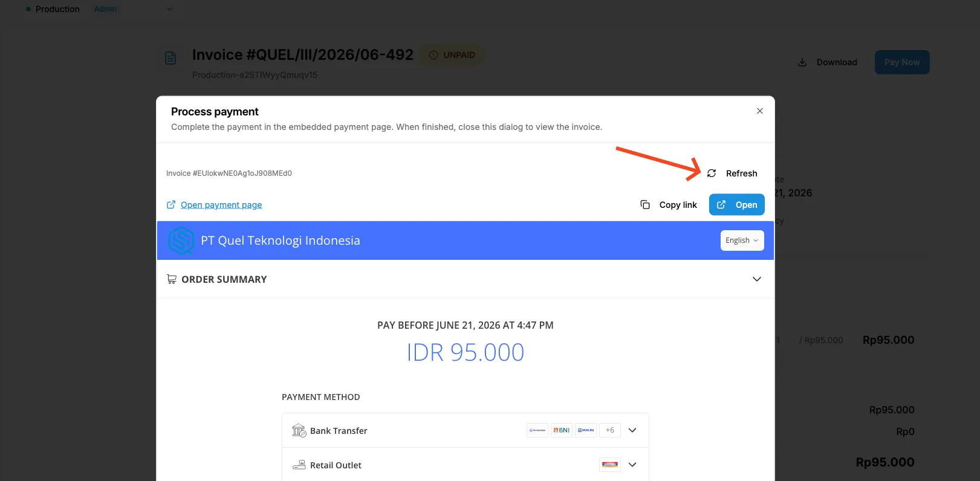
Task: Click the BNI bank logo
Action: [x=562, y=430]
